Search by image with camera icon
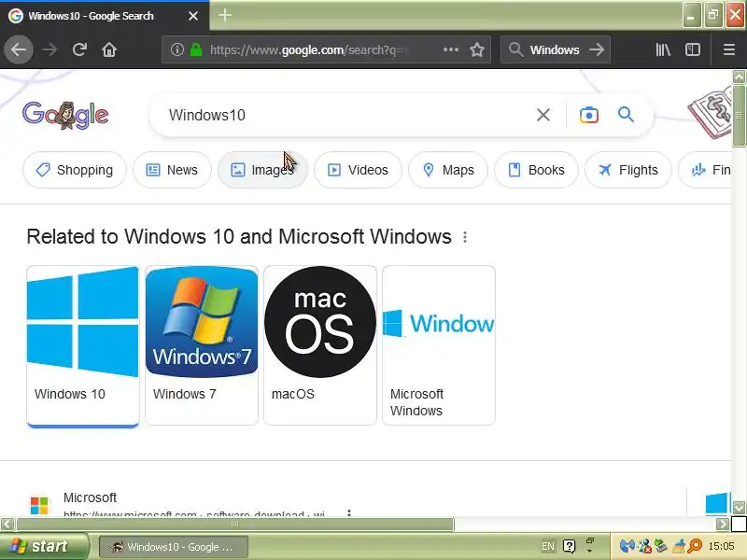The height and width of the screenshot is (560, 747). coord(589,115)
